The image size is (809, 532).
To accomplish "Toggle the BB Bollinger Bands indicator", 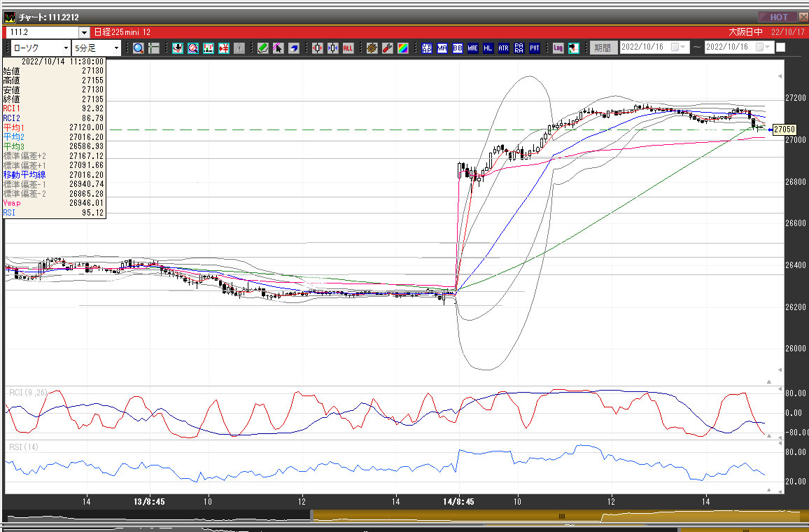I will [x=458, y=48].
